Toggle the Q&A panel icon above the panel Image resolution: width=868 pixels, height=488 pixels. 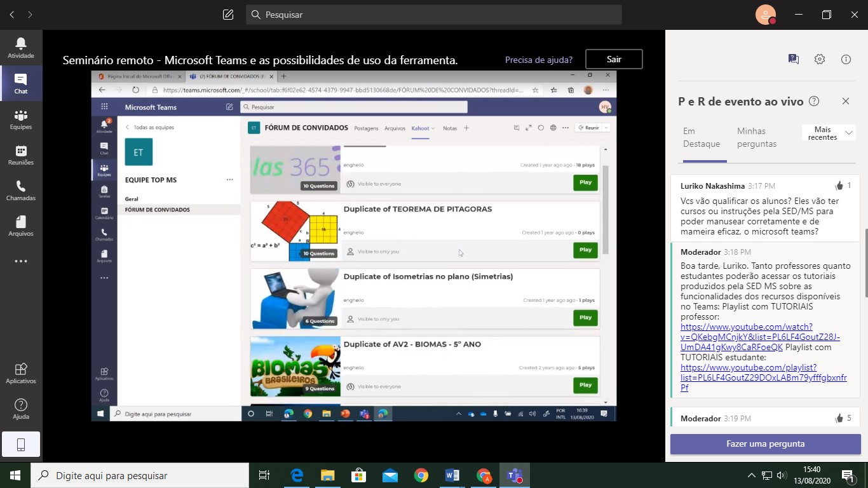coord(793,59)
